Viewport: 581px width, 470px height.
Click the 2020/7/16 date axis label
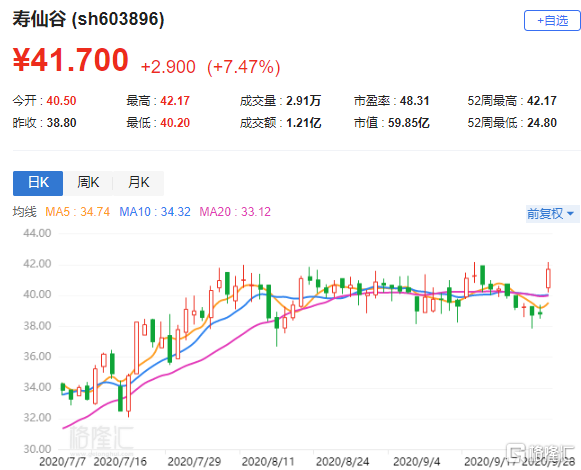(120, 462)
